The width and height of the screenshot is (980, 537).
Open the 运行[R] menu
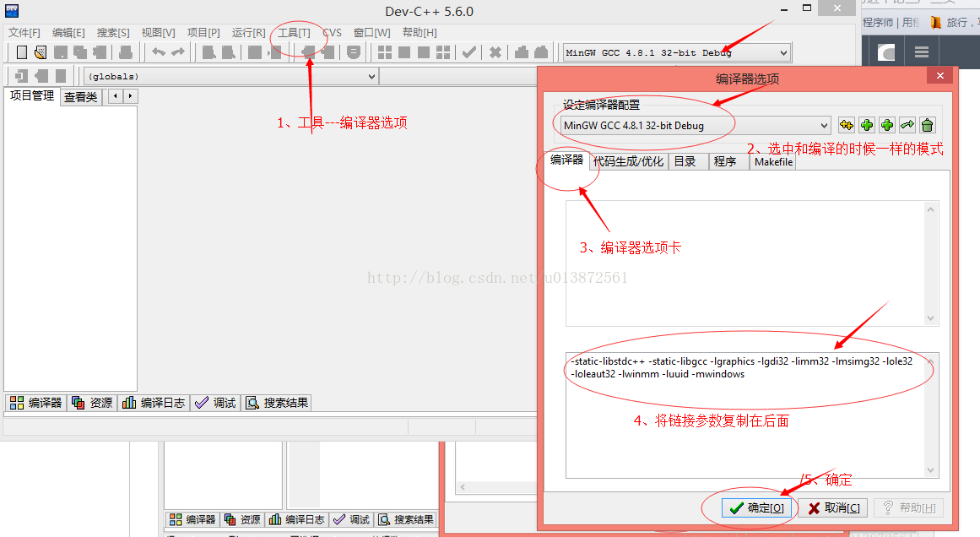(249, 33)
